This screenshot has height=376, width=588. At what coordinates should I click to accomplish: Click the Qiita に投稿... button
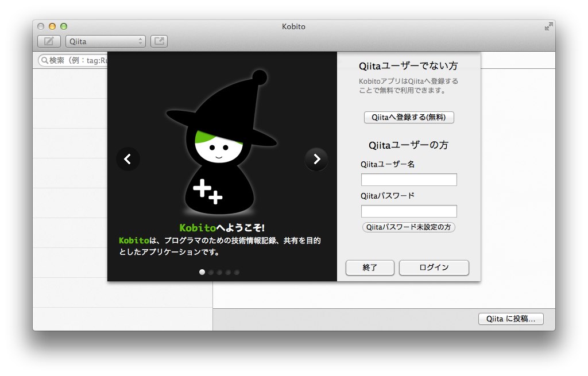(x=510, y=319)
